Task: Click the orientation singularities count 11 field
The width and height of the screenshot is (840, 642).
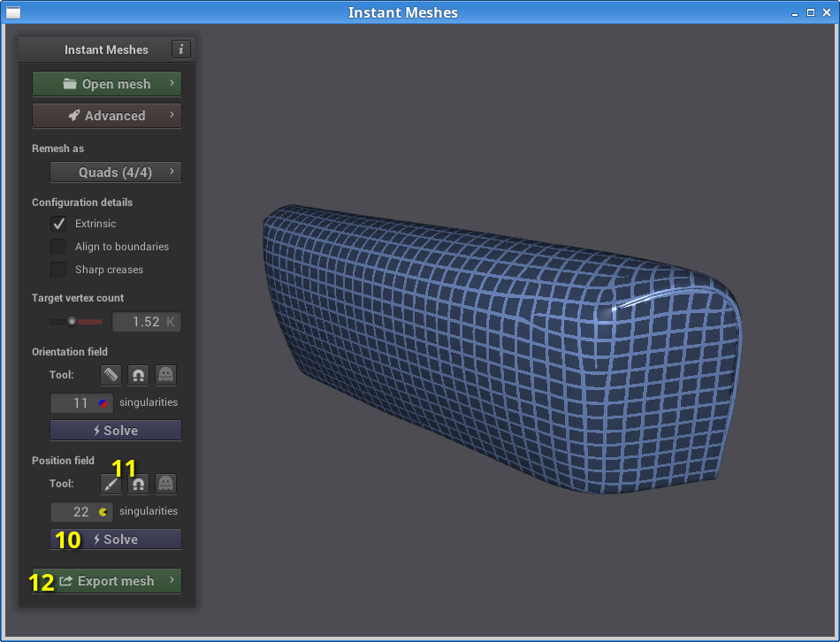Action: (x=81, y=403)
